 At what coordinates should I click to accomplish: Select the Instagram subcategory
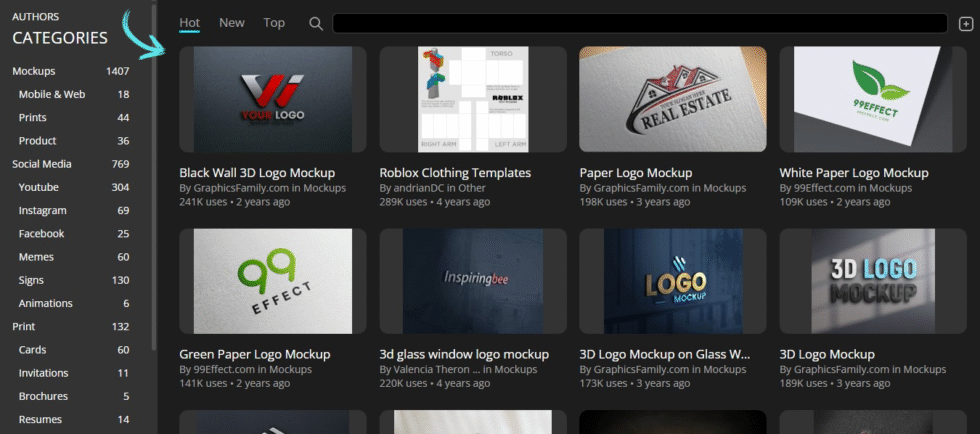(43, 211)
